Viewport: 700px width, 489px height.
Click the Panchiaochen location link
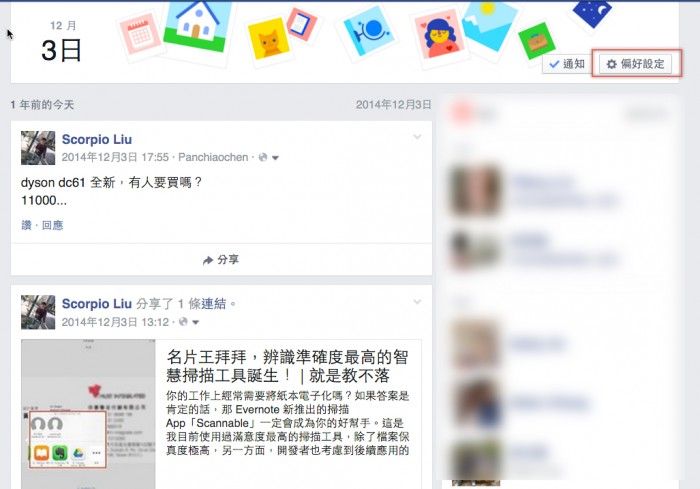pyautogui.click(x=213, y=157)
